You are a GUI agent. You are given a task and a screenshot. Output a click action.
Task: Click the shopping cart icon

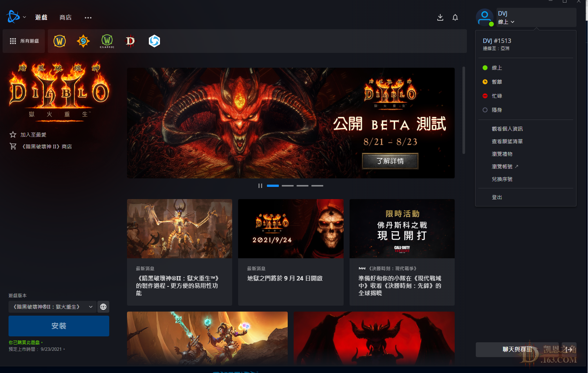(x=13, y=147)
